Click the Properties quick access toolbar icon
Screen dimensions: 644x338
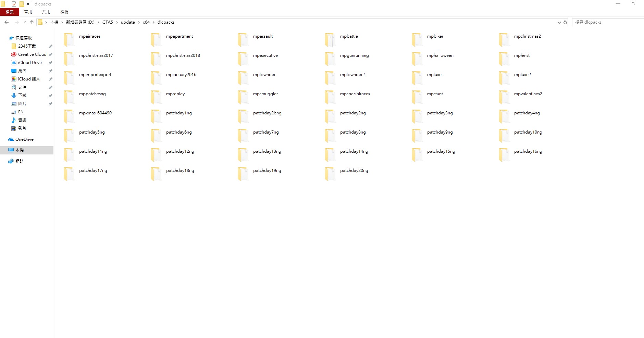click(x=14, y=4)
